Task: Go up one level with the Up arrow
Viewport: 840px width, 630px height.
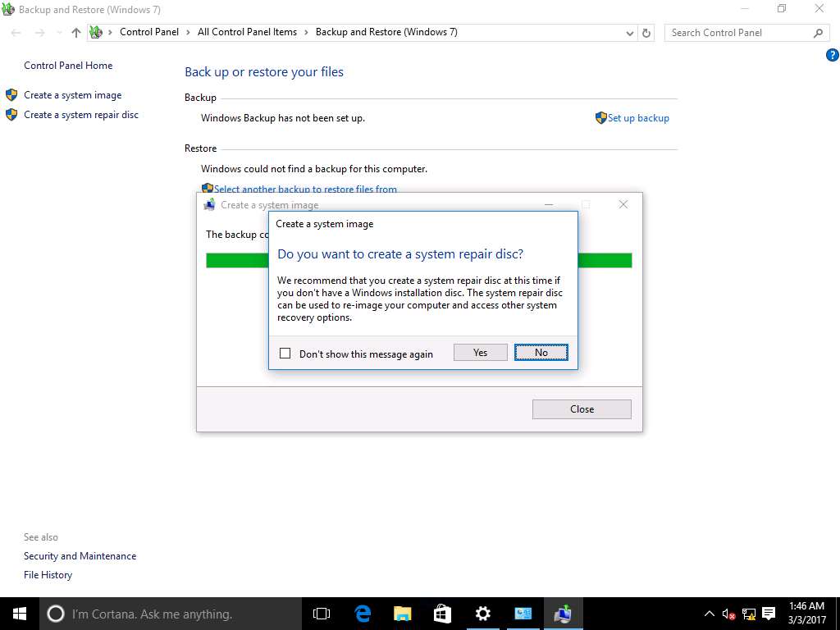Action: point(76,33)
